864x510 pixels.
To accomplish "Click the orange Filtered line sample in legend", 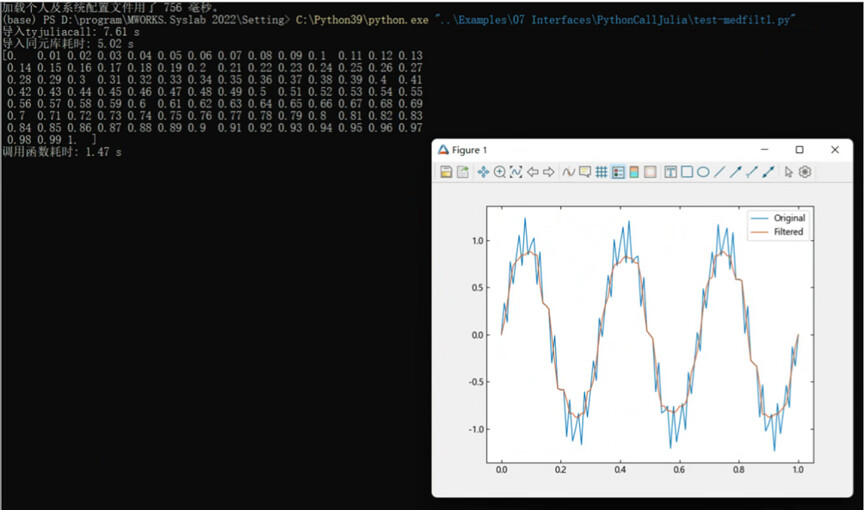I will 759,232.
